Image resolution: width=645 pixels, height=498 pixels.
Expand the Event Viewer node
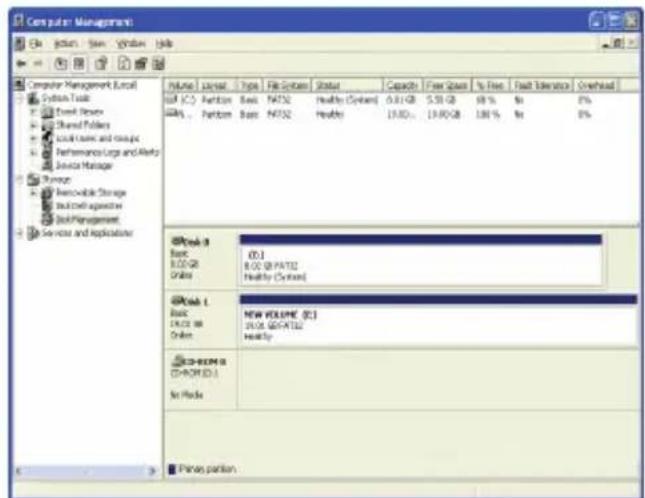click(x=34, y=112)
